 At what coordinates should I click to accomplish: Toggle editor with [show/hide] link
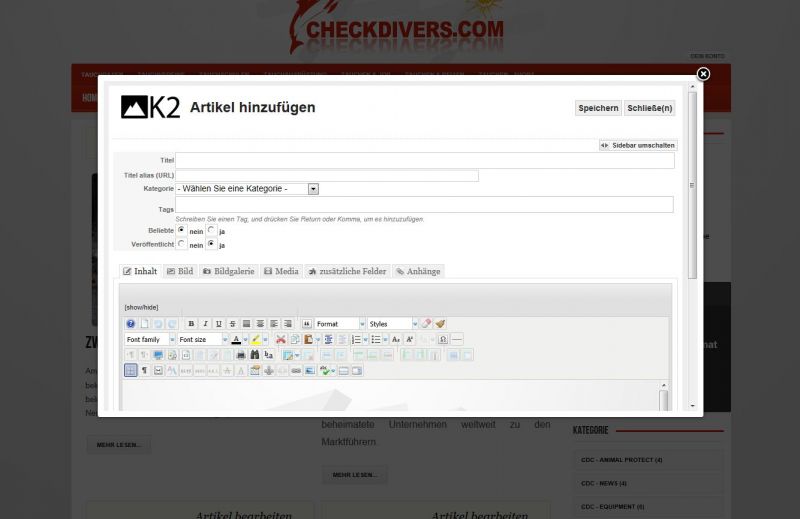141,307
